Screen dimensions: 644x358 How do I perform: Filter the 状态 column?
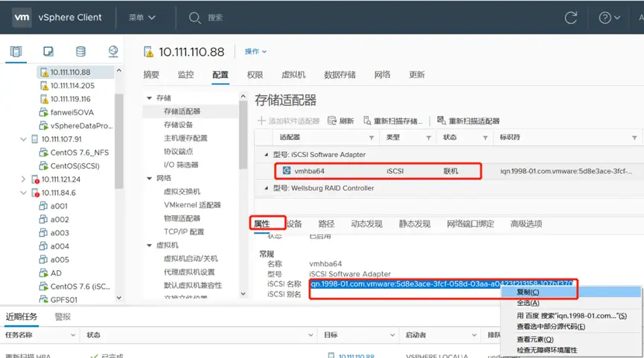pyautogui.click(x=485, y=138)
